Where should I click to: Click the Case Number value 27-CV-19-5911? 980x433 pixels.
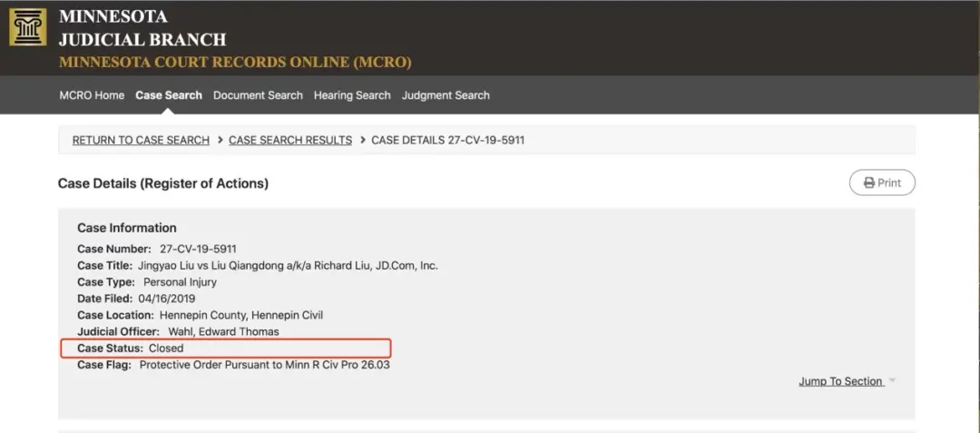[x=198, y=249]
